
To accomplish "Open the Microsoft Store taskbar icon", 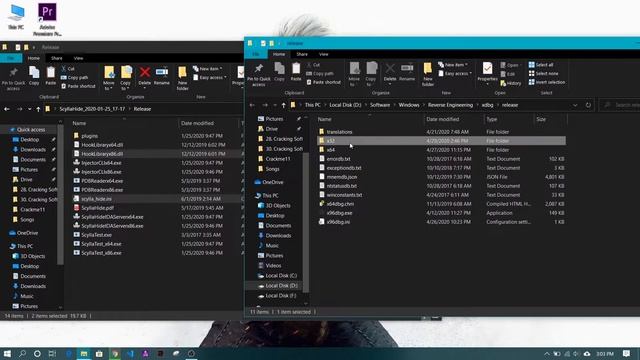I will (x=99, y=353).
